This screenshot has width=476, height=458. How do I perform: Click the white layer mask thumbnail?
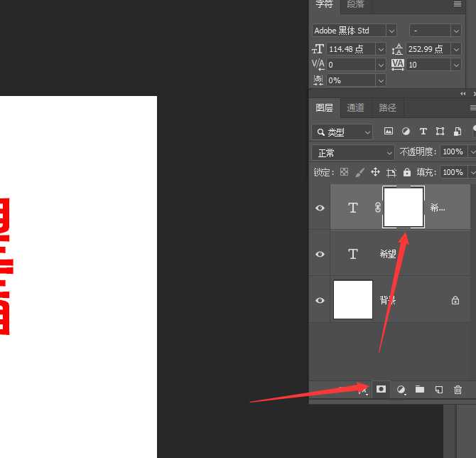coord(404,207)
